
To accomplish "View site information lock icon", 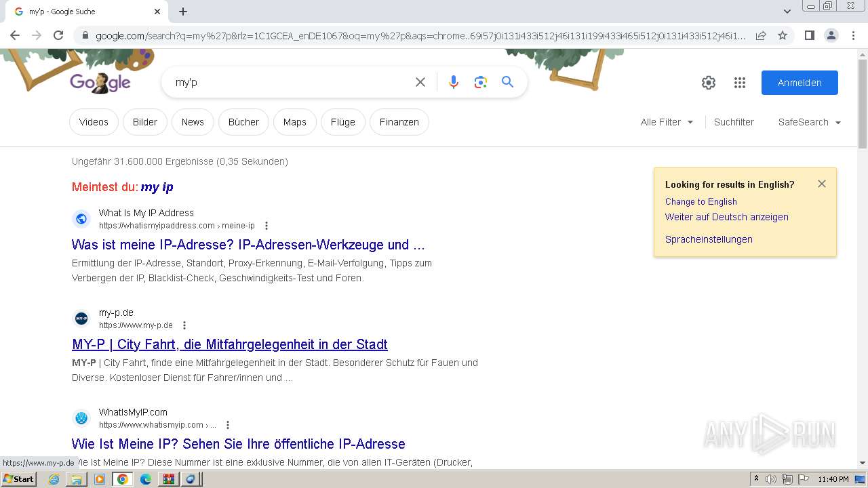I will [x=84, y=36].
